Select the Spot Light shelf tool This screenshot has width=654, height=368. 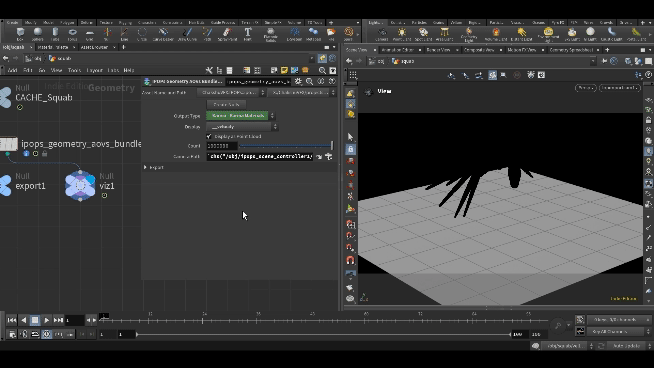(423, 34)
